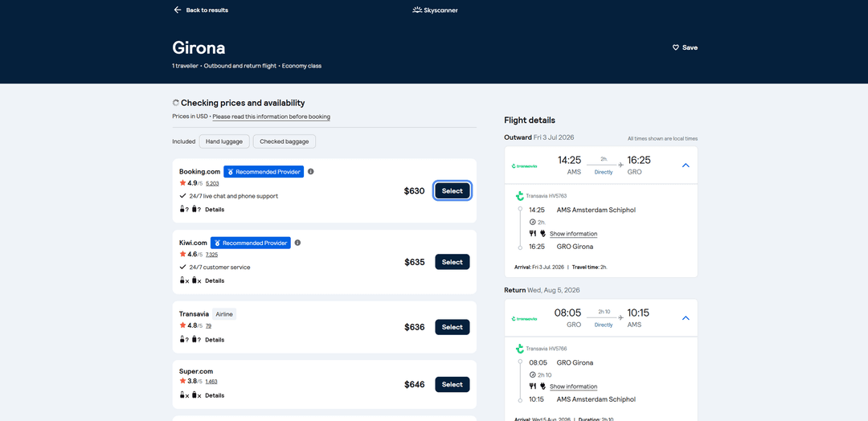
Task: Open Kiwi.com 7,325 reviews link
Action: (x=211, y=255)
